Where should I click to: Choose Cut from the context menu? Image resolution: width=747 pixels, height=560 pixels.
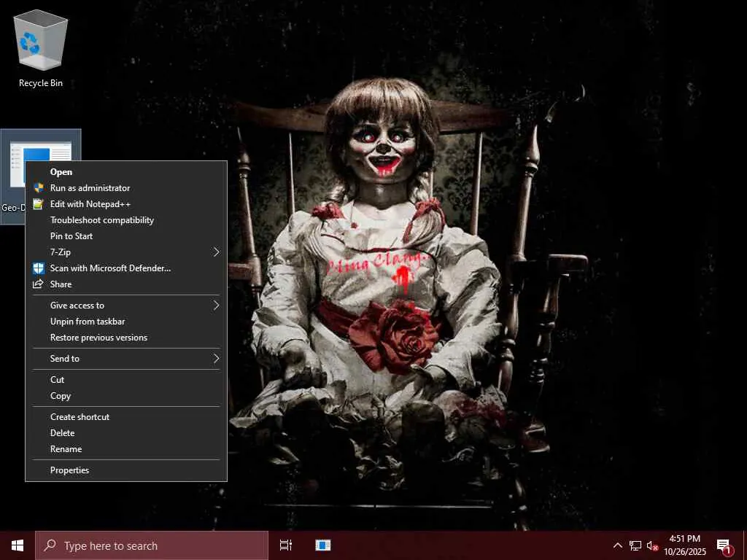pos(126,379)
